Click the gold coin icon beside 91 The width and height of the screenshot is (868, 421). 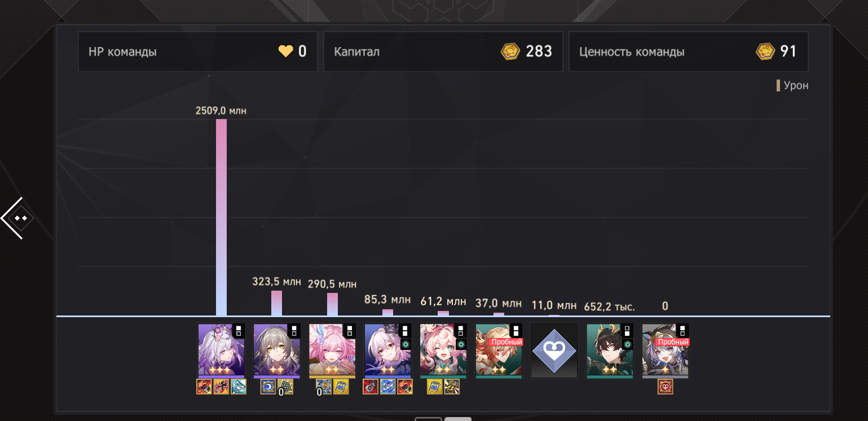765,51
